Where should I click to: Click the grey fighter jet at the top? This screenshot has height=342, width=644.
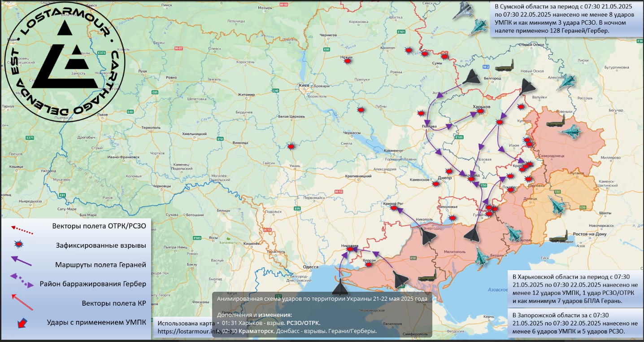pyautogui.click(x=463, y=11)
